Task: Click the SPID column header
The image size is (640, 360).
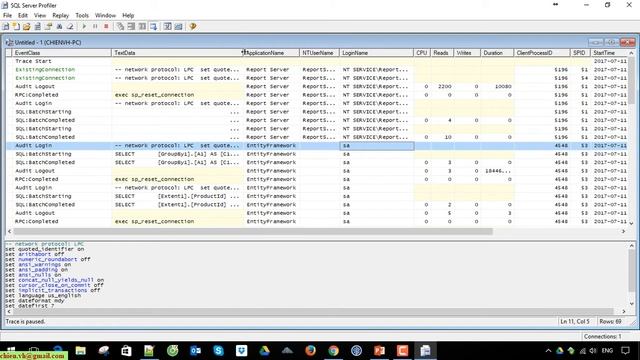Action: [x=580, y=53]
